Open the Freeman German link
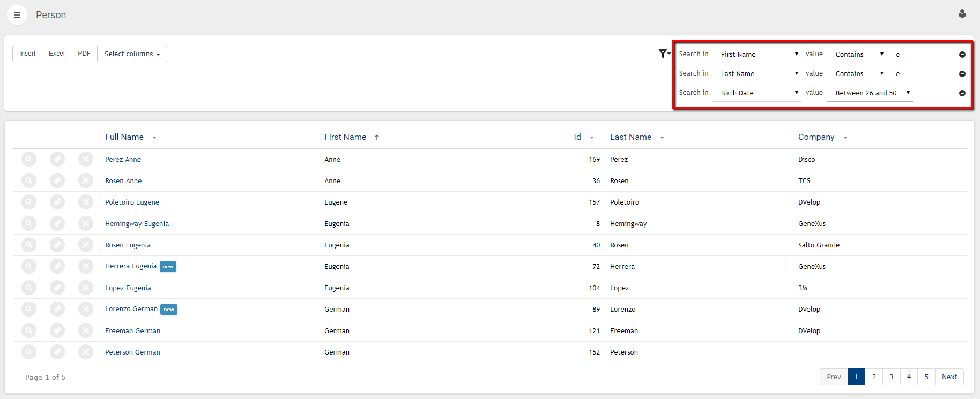 [x=132, y=330]
